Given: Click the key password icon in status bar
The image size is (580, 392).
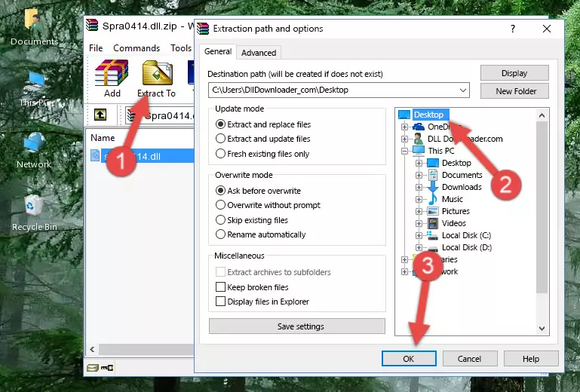Looking at the screenshot, I should [107, 368].
